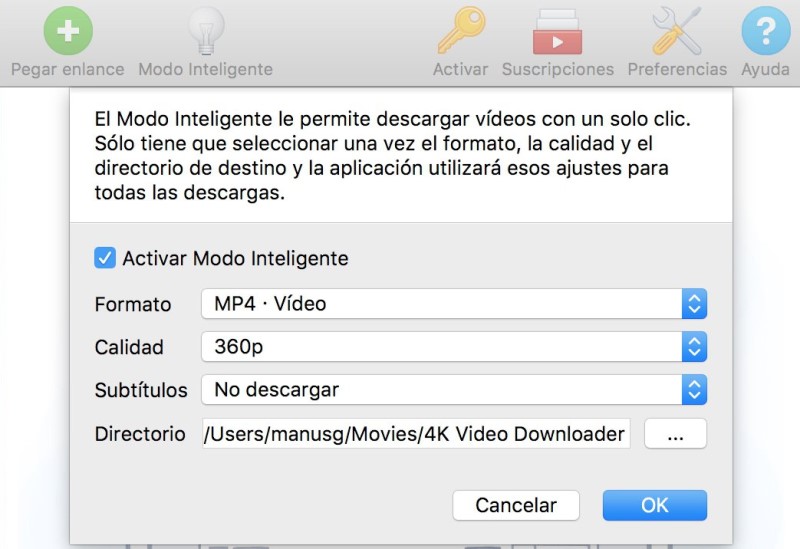
Task: Click the green Pegar enlance plus icon
Action: 68,31
